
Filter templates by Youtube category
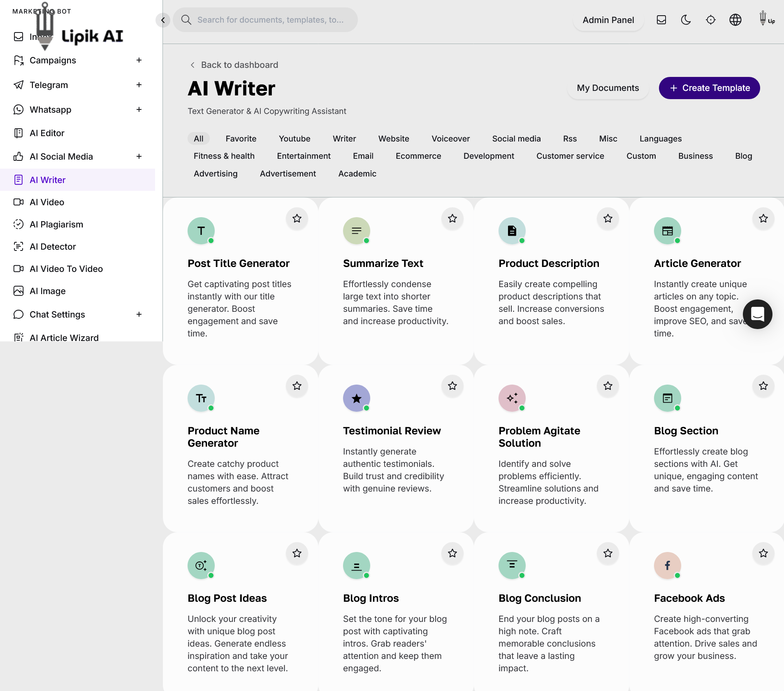click(295, 139)
